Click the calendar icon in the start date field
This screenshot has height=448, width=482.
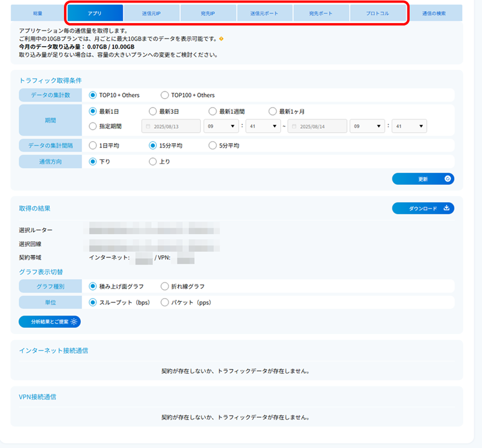pyautogui.click(x=148, y=126)
